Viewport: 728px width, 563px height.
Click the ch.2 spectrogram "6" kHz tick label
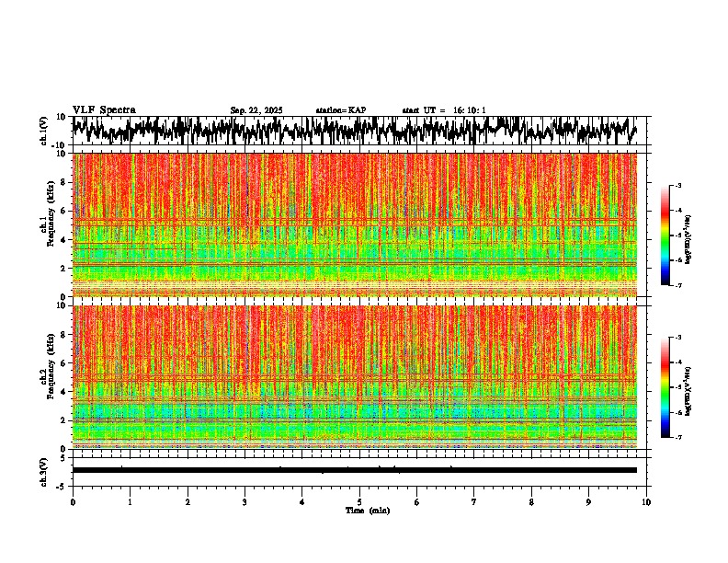coord(63,363)
